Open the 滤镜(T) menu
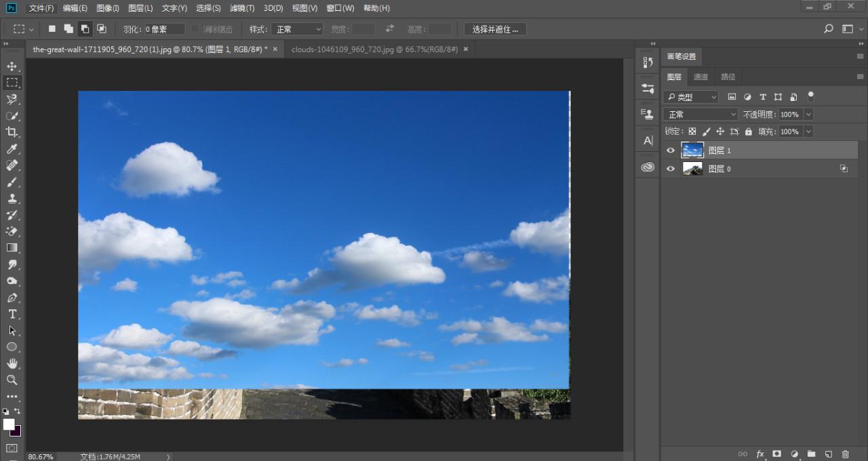 tap(242, 8)
